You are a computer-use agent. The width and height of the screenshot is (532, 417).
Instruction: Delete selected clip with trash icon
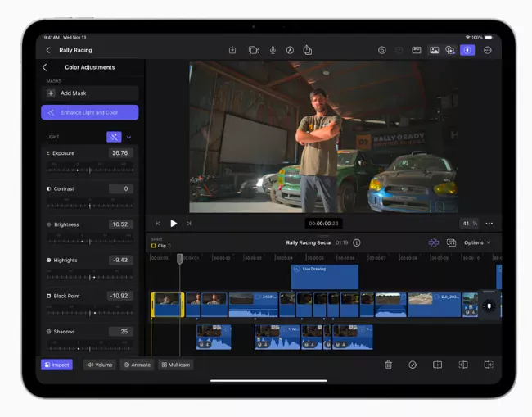(x=389, y=365)
